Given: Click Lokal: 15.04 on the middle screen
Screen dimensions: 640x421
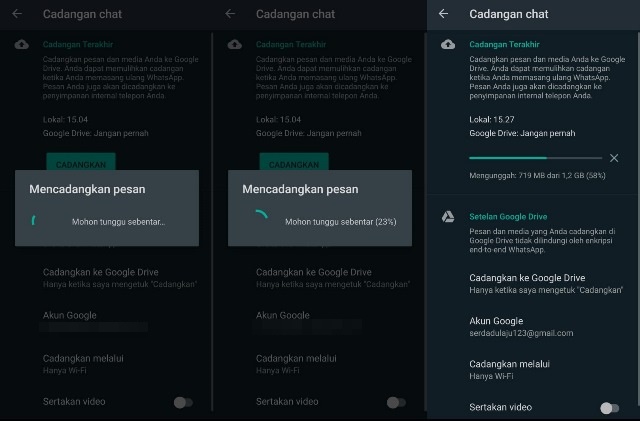Looking at the screenshot, I should click(278, 120).
